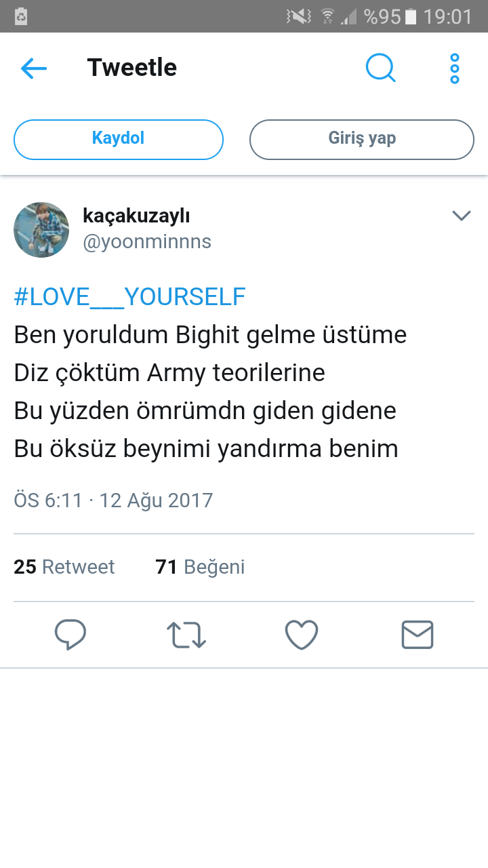
Task: Retweet using the arrows icon
Action: (186, 635)
